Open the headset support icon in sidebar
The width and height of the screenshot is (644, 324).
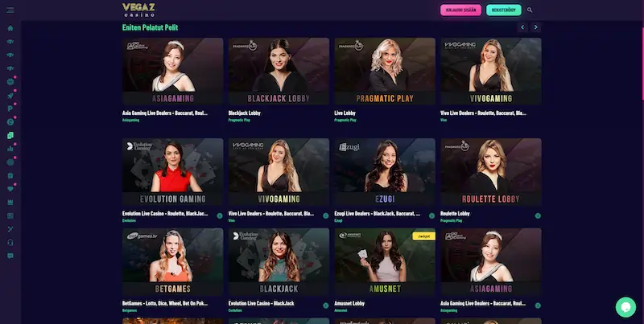tap(10, 242)
